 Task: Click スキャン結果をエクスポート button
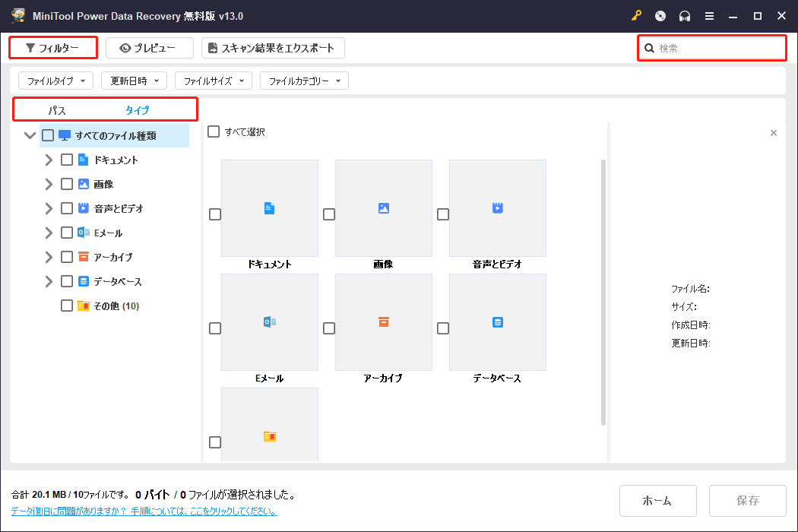274,48
